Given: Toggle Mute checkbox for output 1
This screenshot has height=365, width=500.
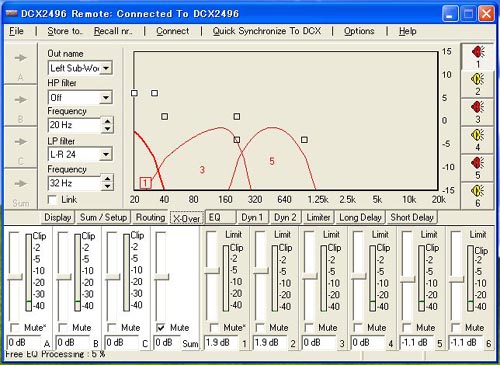Looking at the screenshot, I should click(214, 328).
